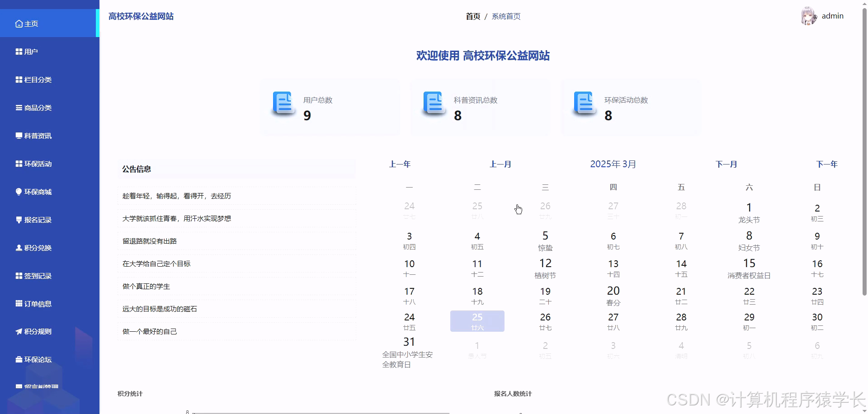Select calendar date 5 惊蛰
The height and width of the screenshot is (414, 868).
tap(545, 241)
